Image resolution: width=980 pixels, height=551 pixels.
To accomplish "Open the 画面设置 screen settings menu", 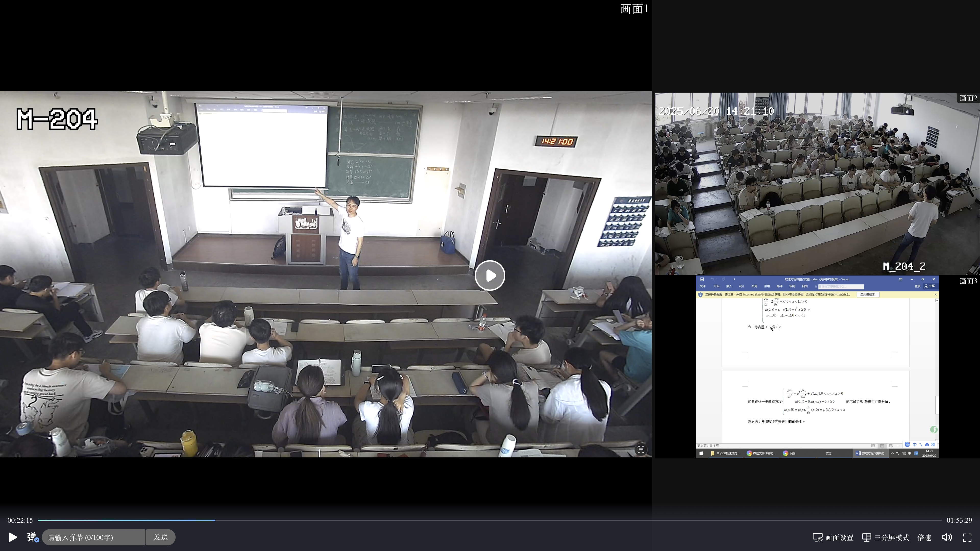I will [833, 537].
